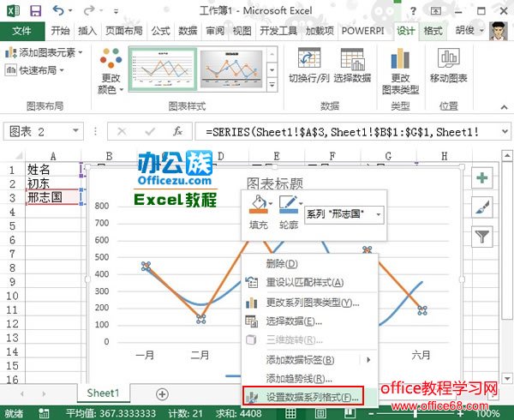Viewport: 514px width, 420px height.
Task: Open ribbon display options icon
Action: [436, 11]
